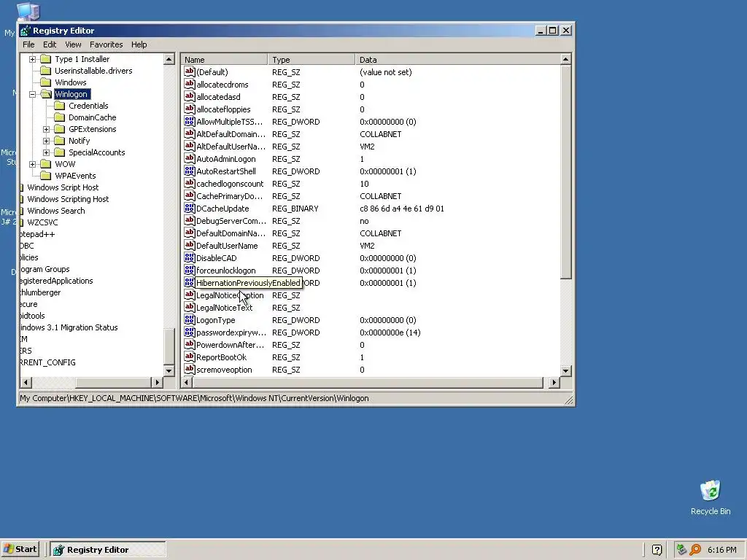Click the Credentials folder icon
The image size is (747, 560).
pyautogui.click(x=60, y=106)
